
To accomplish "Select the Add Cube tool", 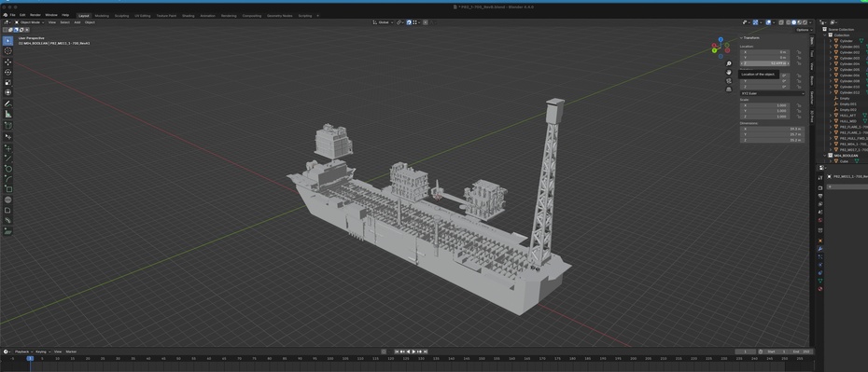I will click(x=7, y=126).
